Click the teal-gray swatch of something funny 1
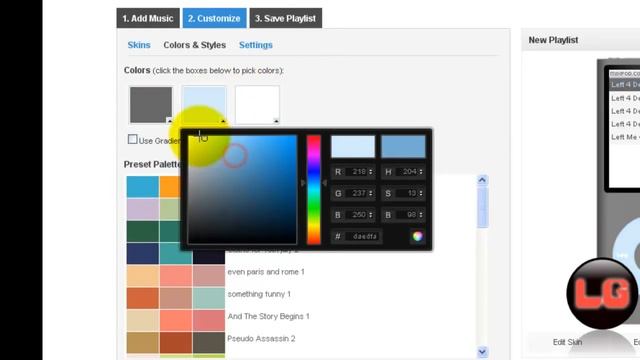 209,298
